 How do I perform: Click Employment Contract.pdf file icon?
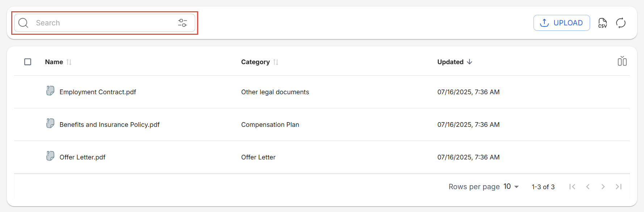50,91
